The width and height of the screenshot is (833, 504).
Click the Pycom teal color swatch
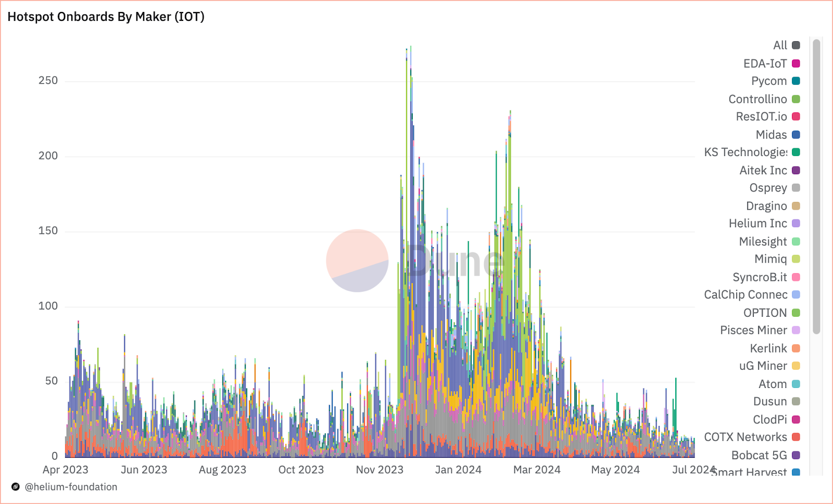point(796,81)
